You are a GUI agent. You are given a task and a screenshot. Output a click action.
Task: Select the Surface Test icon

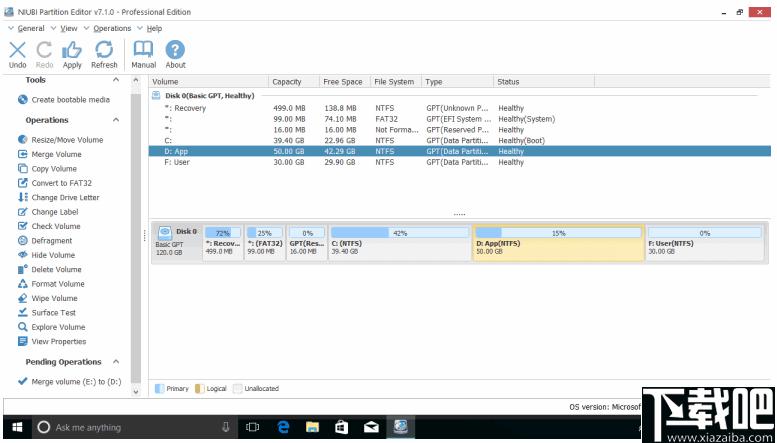22,313
